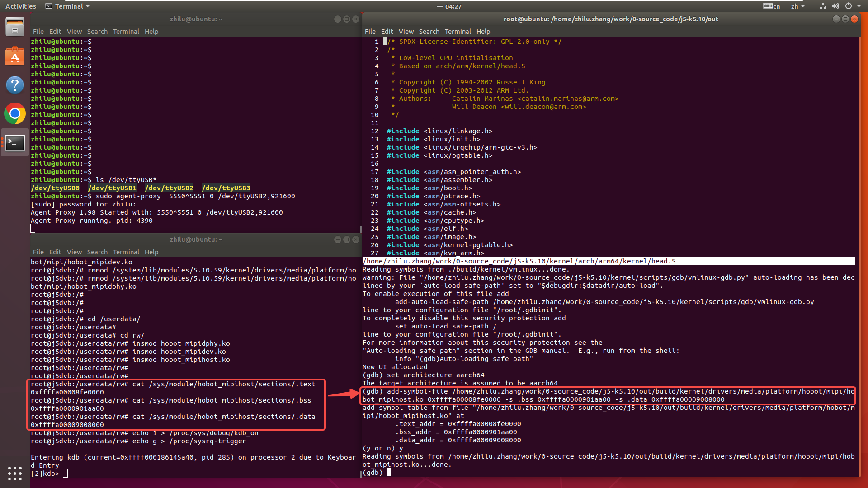Open View menu in top-left terminal
Viewport: 868px width, 488px height.
[74, 32]
